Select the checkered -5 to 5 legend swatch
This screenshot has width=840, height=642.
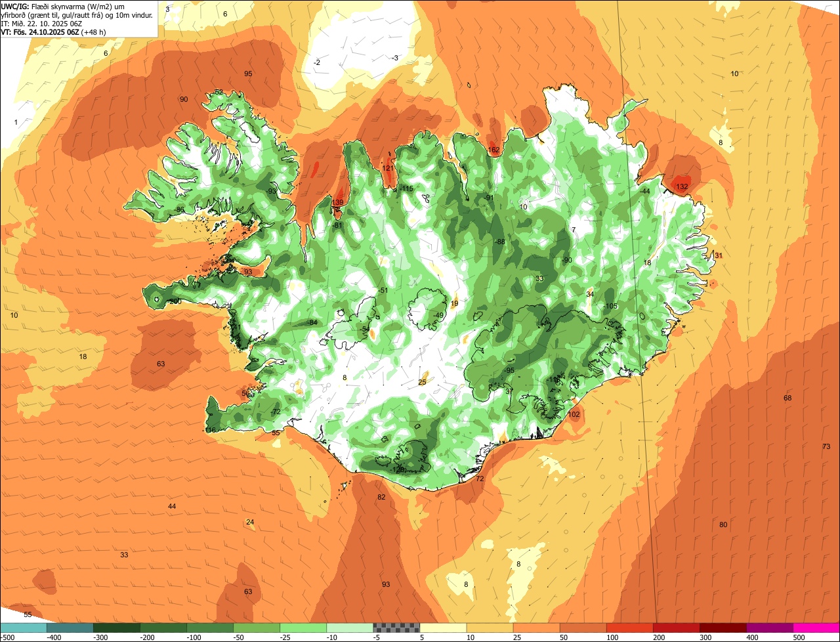pos(396,628)
